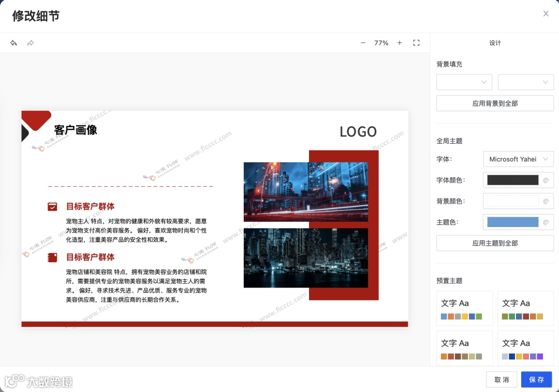Toggle fullscreen view icon
Viewport: 559px width, 392px height.
point(416,43)
